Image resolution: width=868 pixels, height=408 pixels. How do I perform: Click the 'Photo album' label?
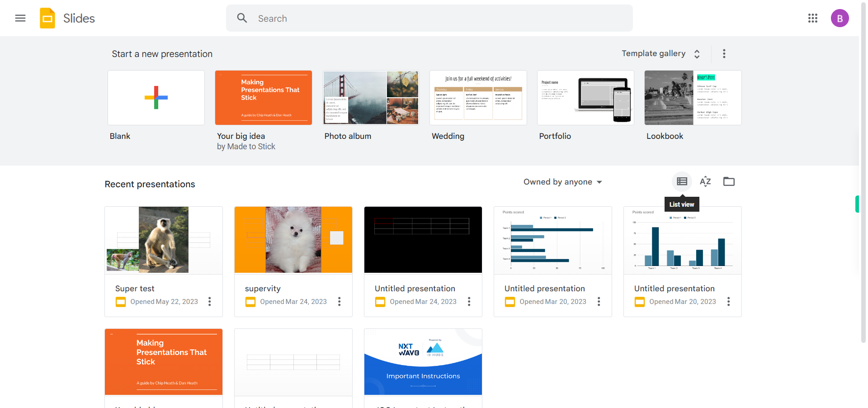[x=348, y=136]
